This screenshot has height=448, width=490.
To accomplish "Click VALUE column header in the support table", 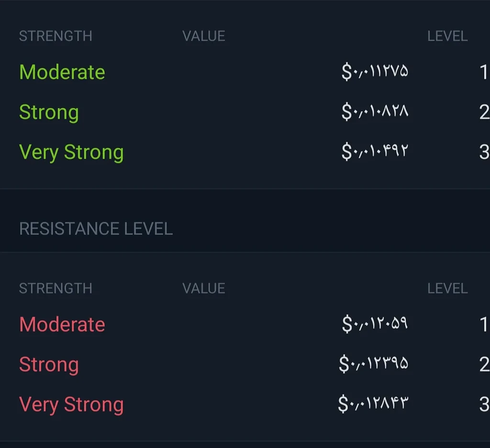I will (x=203, y=36).
